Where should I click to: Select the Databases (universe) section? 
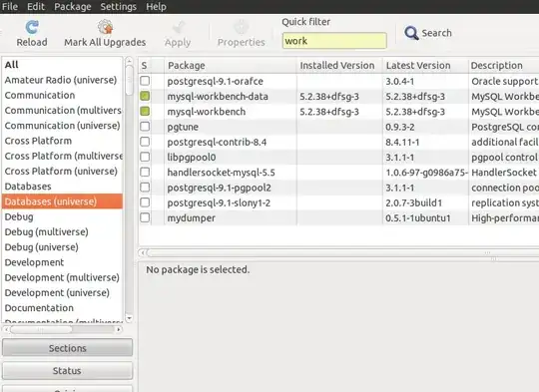point(62,201)
